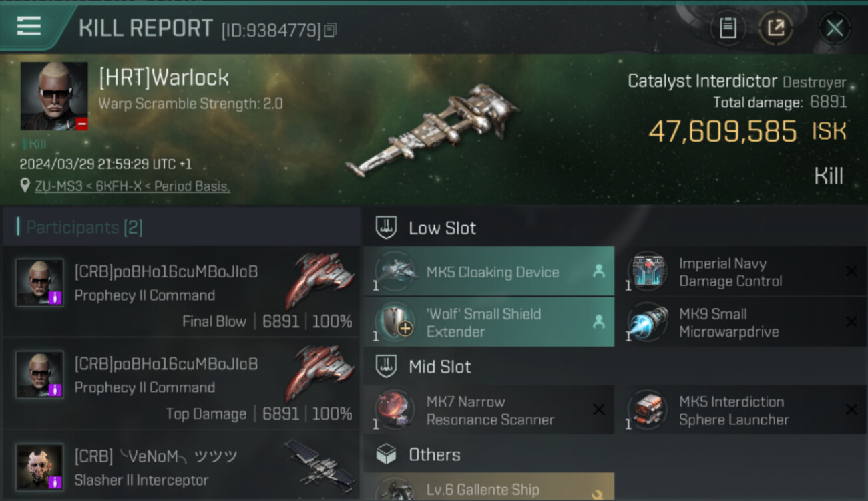Open the Lv.6 Gallente Ship item
Image resolution: width=868 pixels, height=501 pixels.
pyautogui.click(x=489, y=487)
